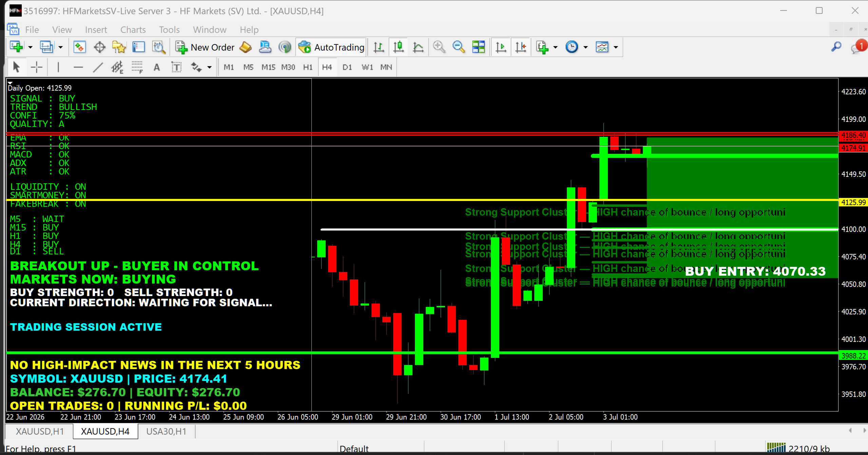Open the Navigator panel icon
The width and height of the screenshot is (868, 455).
point(119,47)
